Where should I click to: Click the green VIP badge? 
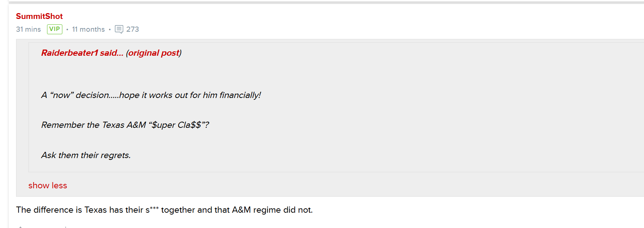[55, 29]
